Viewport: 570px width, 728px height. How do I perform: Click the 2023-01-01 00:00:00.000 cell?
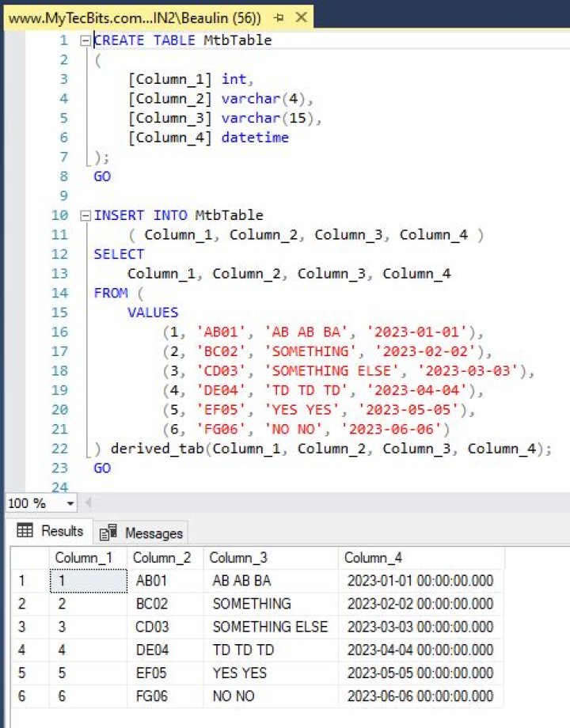pyautogui.click(x=421, y=581)
